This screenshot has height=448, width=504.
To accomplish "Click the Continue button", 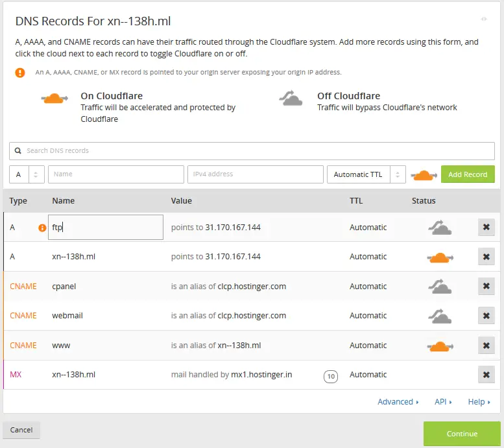I will pos(462,434).
